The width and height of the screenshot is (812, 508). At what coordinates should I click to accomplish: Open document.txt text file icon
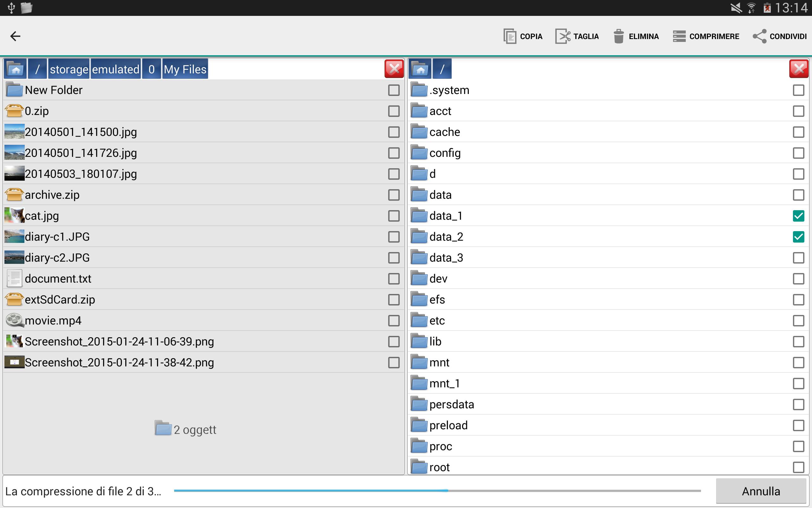pyautogui.click(x=14, y=278)
